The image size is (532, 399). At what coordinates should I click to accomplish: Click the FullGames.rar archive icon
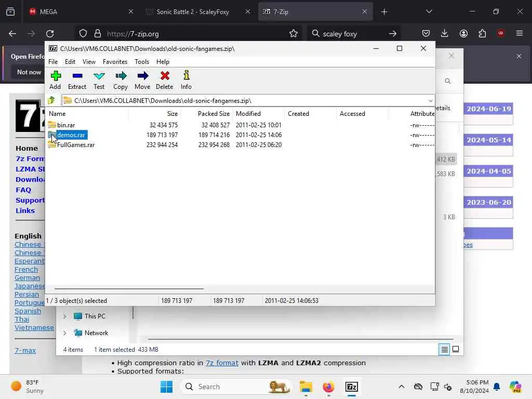(x=52, y=144)
